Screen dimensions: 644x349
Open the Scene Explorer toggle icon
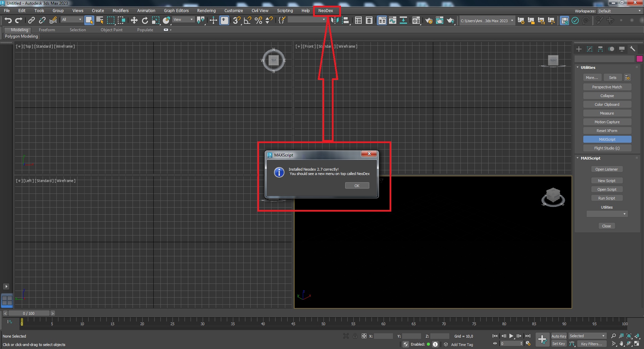tap(358, 20)
